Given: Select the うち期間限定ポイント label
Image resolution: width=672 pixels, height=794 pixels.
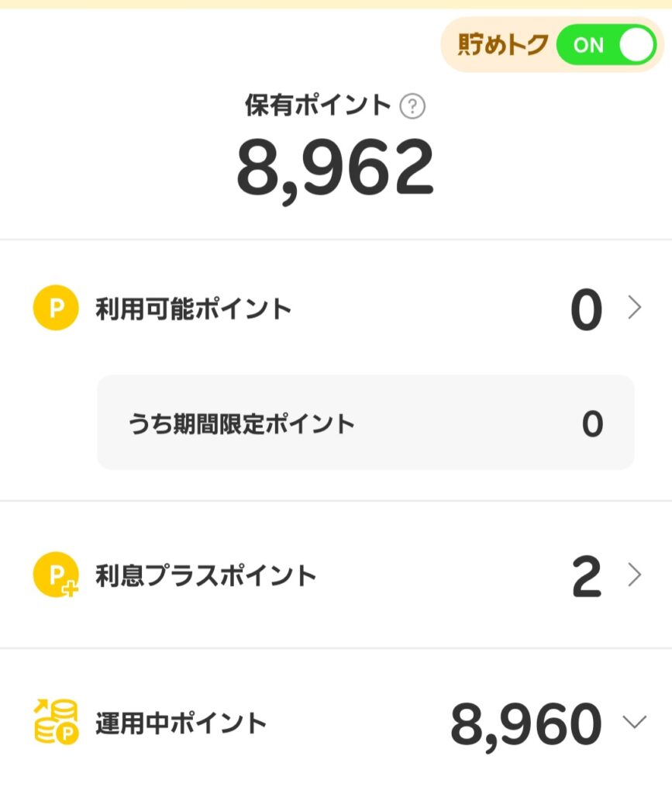Looking at the screenshot, I should pos(242,423).
